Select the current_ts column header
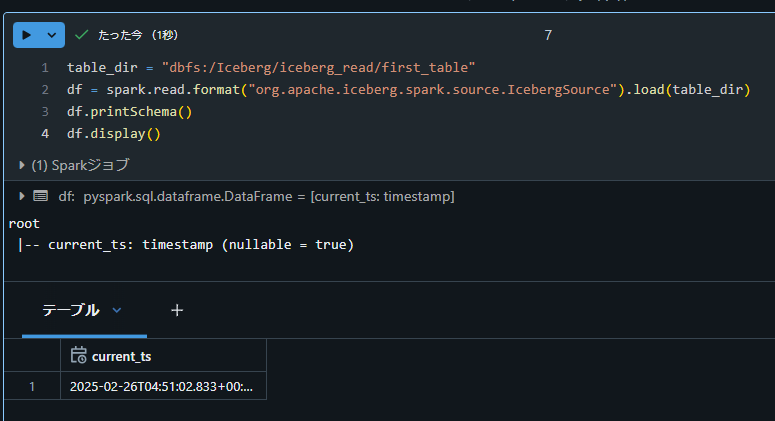Image resolution: width=775 pixels, height=421 pixels. pyautogui.click(x=163, y=355)
